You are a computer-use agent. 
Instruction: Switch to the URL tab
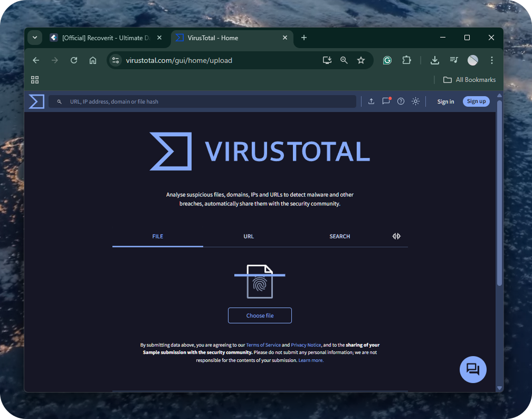249,236
